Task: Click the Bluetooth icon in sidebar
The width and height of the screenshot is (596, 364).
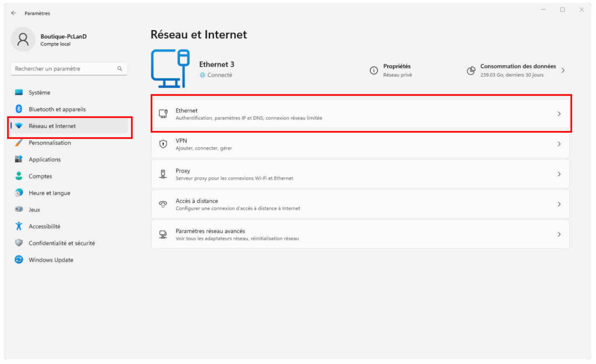Action: click(19, 109)
